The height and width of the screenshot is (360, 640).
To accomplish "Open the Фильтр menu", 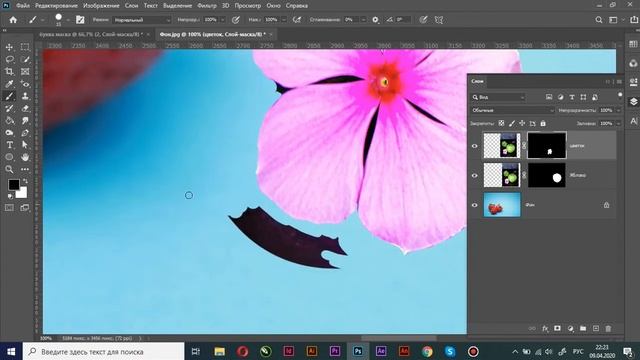I will (x=207, y=6).
